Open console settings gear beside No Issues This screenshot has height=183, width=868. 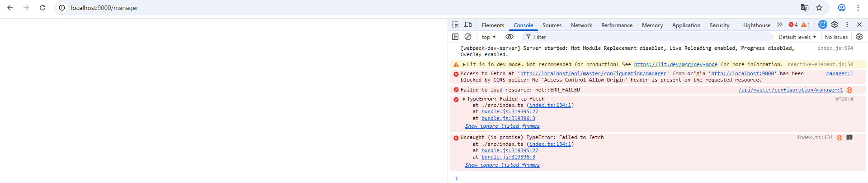859,37
